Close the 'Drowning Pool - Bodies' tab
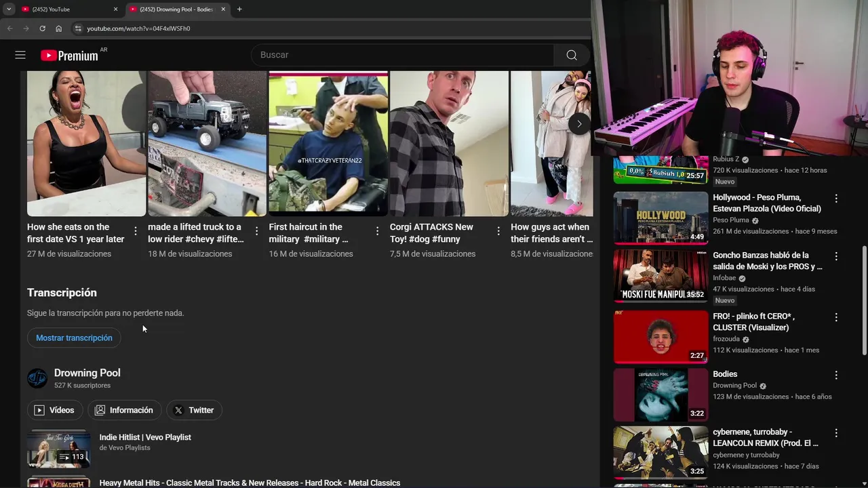 [223, 9]
